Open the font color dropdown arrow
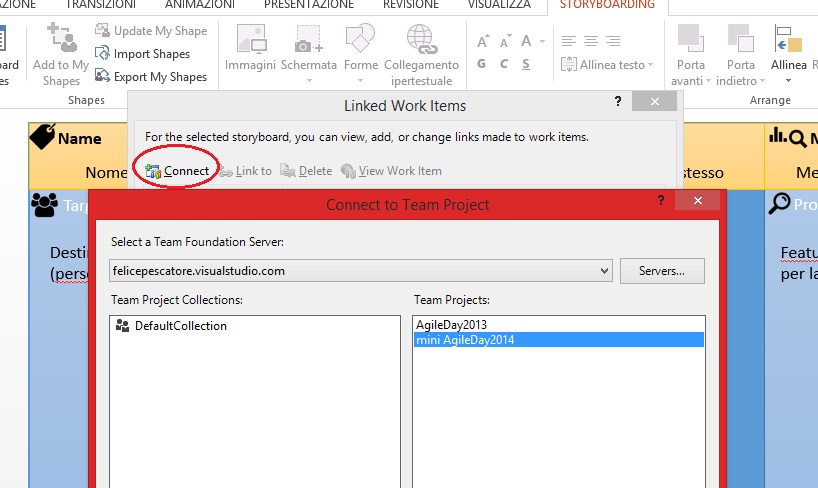 click(542, 41)
